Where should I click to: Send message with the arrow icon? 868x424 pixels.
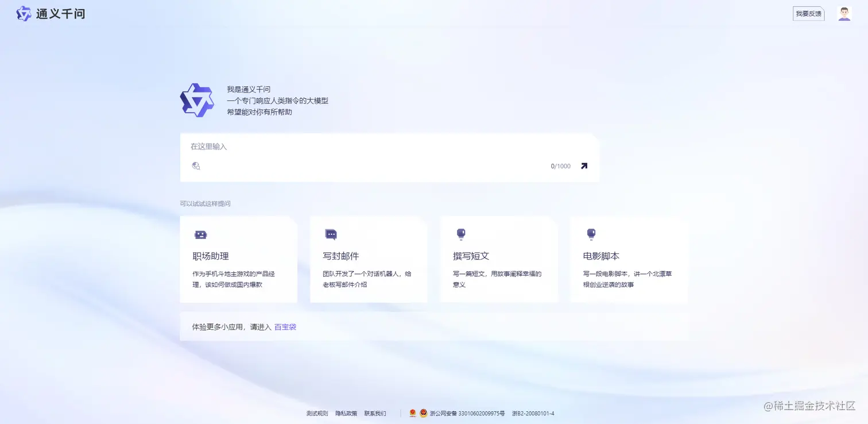point(584,166)
